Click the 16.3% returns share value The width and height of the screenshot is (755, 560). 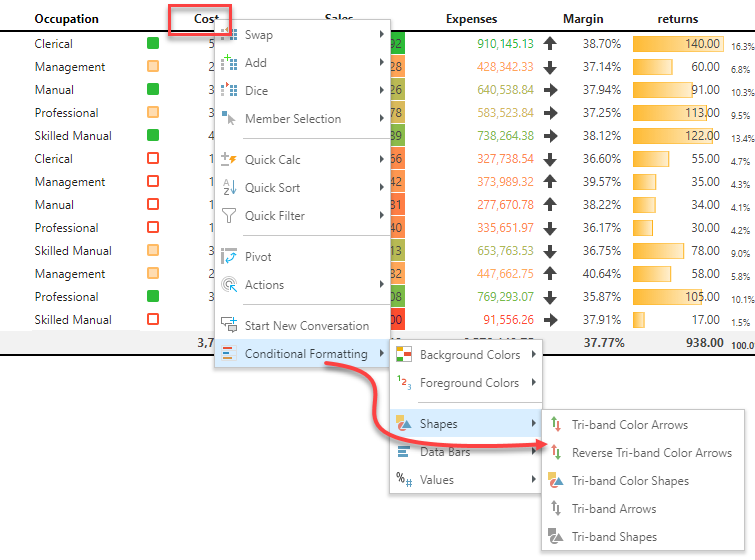(742, 46)
